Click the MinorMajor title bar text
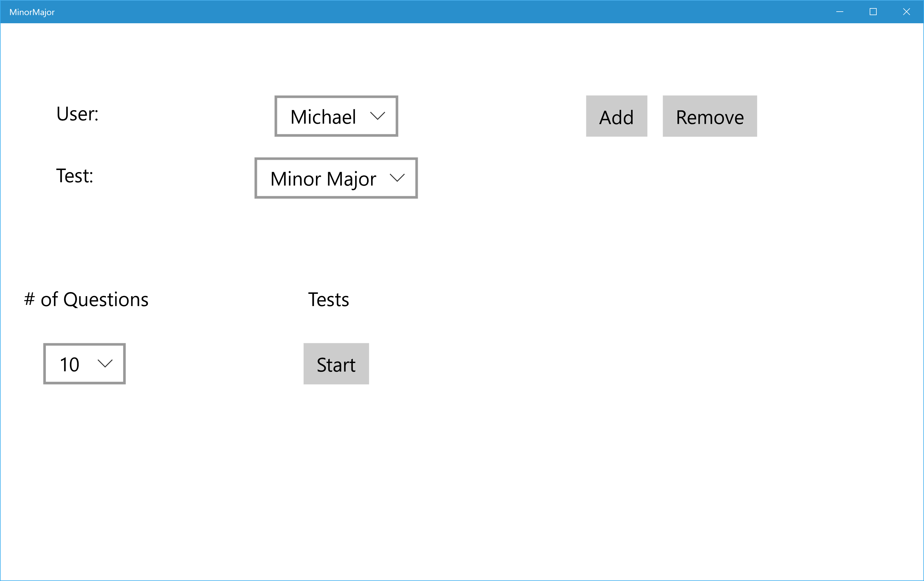Viewport: 924px width, 581px height. (x=32, y=12)
